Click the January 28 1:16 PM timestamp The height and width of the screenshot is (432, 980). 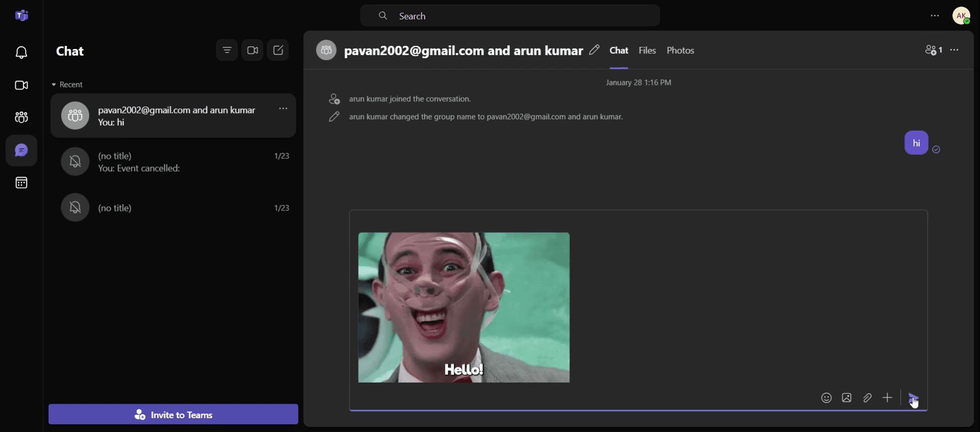639,83
